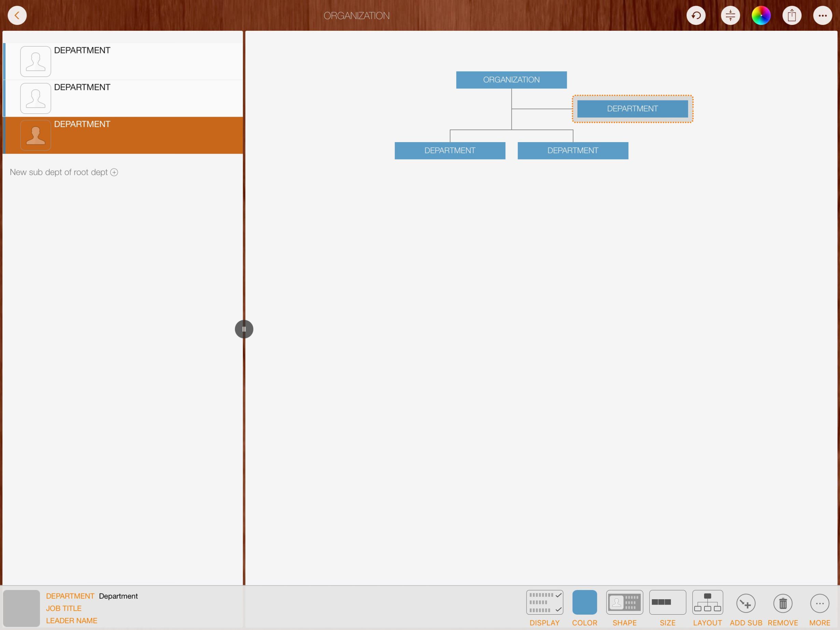The image size is (840, 630).
Task: Select the second DEPARTMENT list row
Action: pyautogui.click(x=123, y=98)
